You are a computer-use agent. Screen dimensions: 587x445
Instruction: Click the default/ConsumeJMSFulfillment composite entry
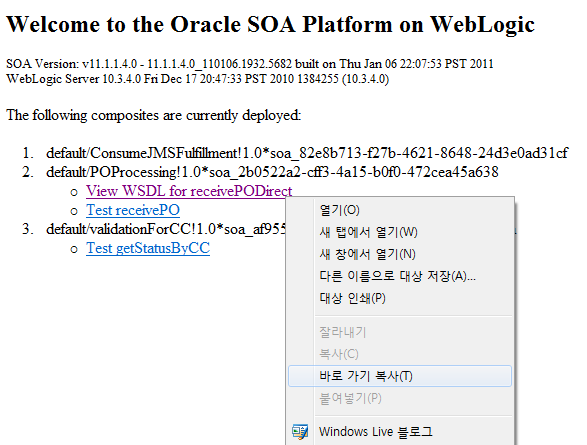tap(307, 153)
